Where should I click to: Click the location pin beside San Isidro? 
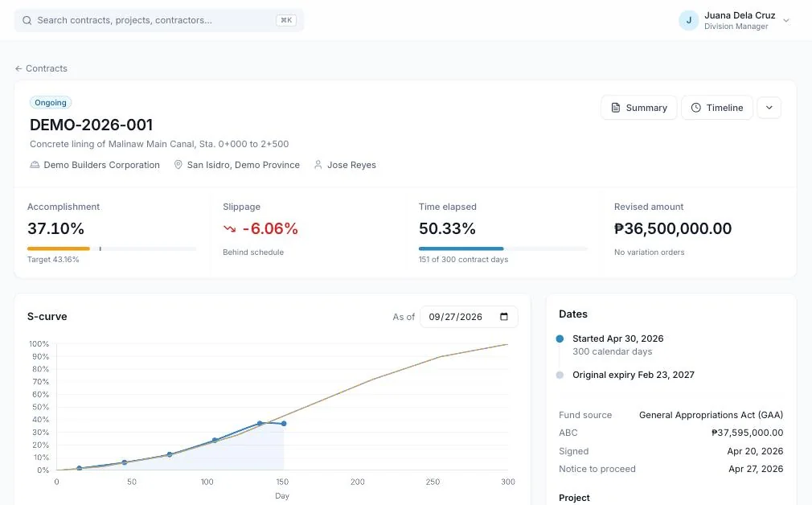tap(178, 165)
